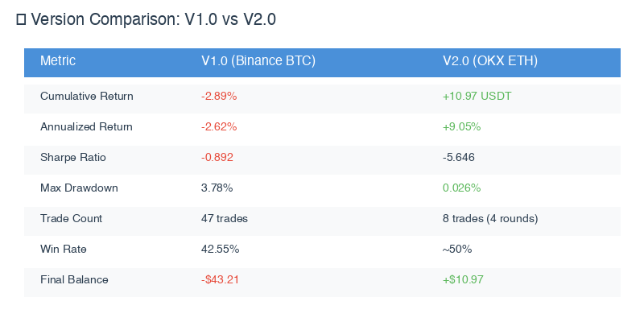
Task: Select the Sharpe Ratio row label
Action: point(73,158)
